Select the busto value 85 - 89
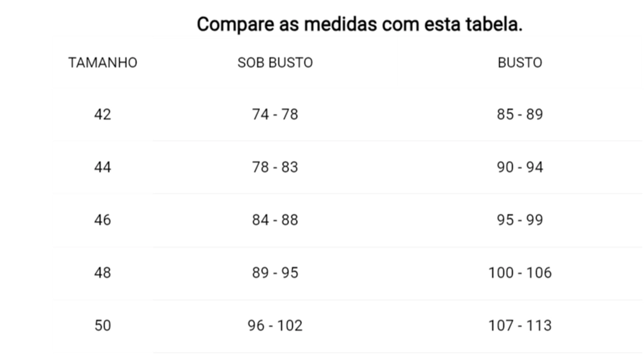Image resolution: width=644 pixels, height=358 pixels. tap(519, 114)
